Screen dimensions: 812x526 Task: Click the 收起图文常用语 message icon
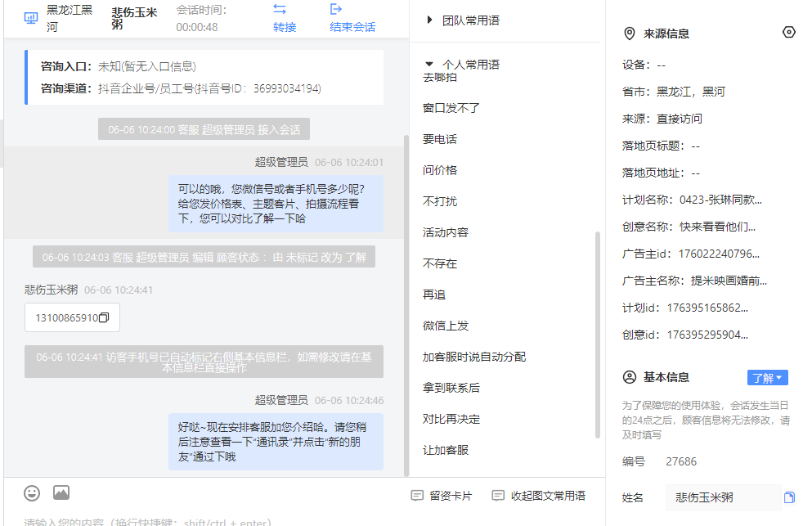498,496
